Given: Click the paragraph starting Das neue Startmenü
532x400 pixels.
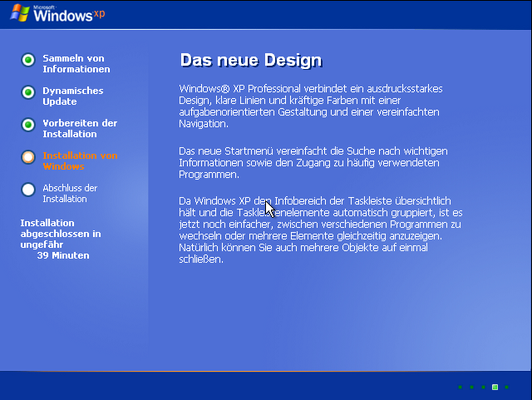Looking at the screenshot, I should click(313, 163).
